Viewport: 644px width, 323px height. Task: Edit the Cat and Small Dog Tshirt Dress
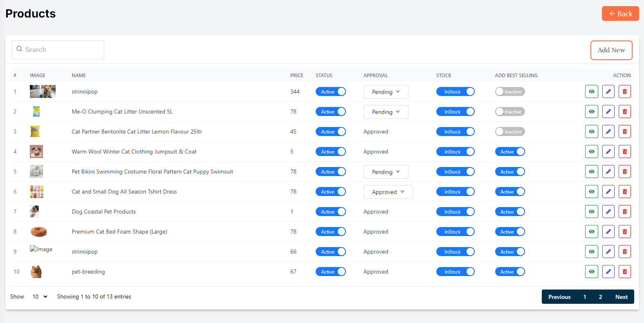click(x=608, y=192)
